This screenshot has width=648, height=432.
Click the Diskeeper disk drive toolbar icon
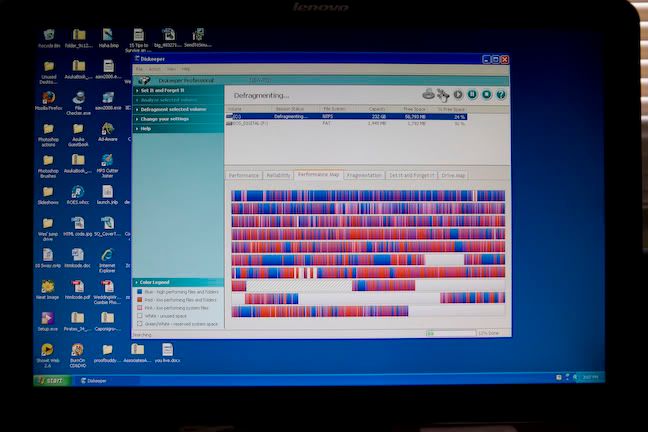429,94
